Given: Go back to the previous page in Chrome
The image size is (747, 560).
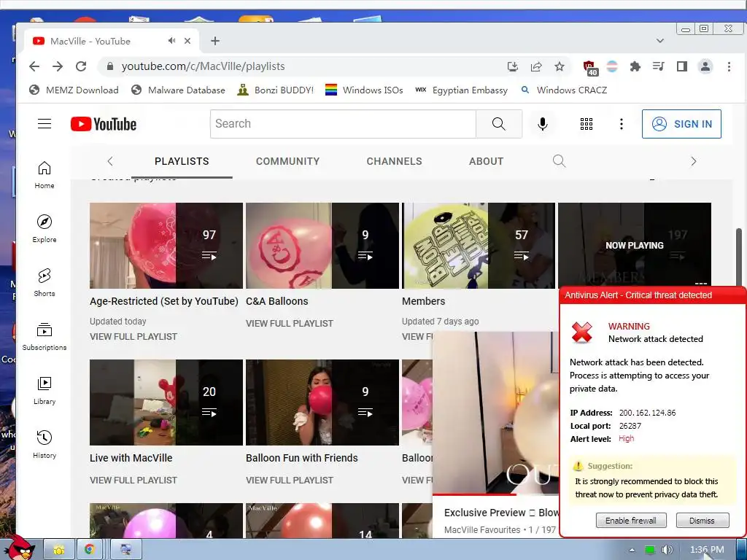Looking at the screenshot, I should (34, 66).
